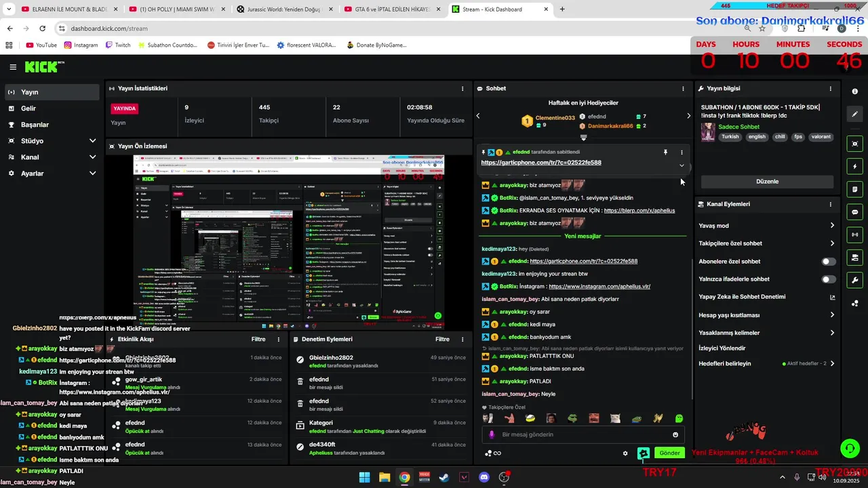Open pinned garticphone link

541,163
